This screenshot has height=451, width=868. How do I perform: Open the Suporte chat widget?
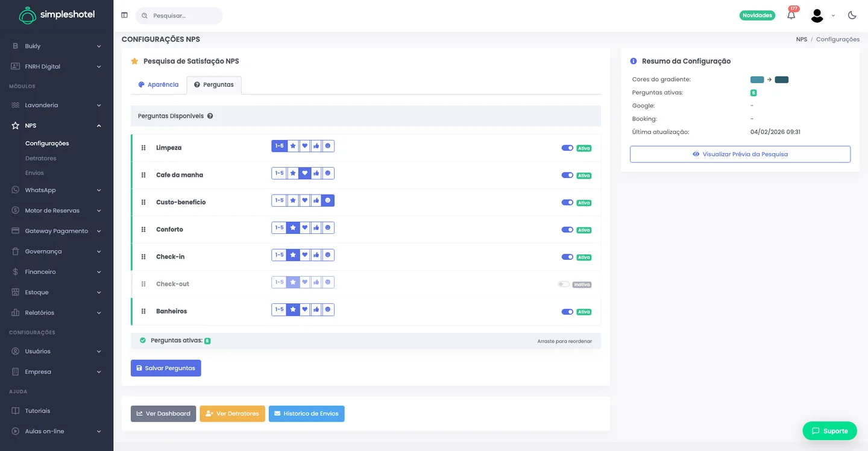pos(829,430)
